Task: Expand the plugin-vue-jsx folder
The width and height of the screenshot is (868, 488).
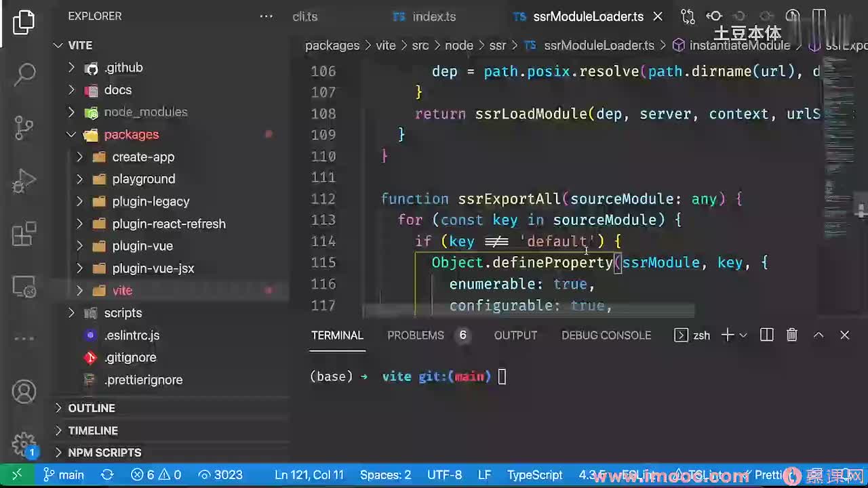Action: [79, 268]
